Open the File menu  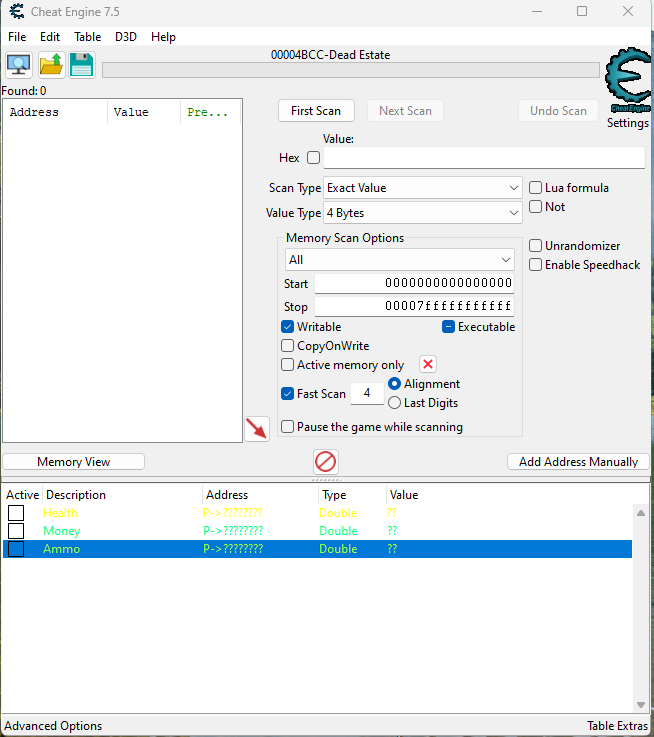tap(17, 37)
